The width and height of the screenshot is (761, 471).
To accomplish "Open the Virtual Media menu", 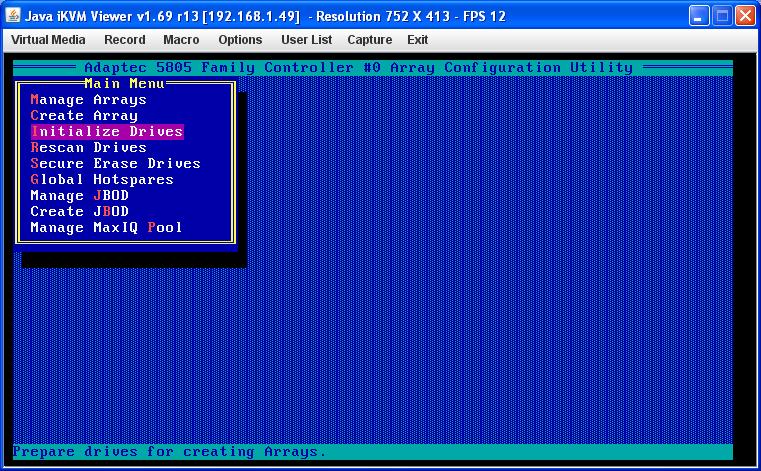I will pyautogui.click(x=48, y=40).
